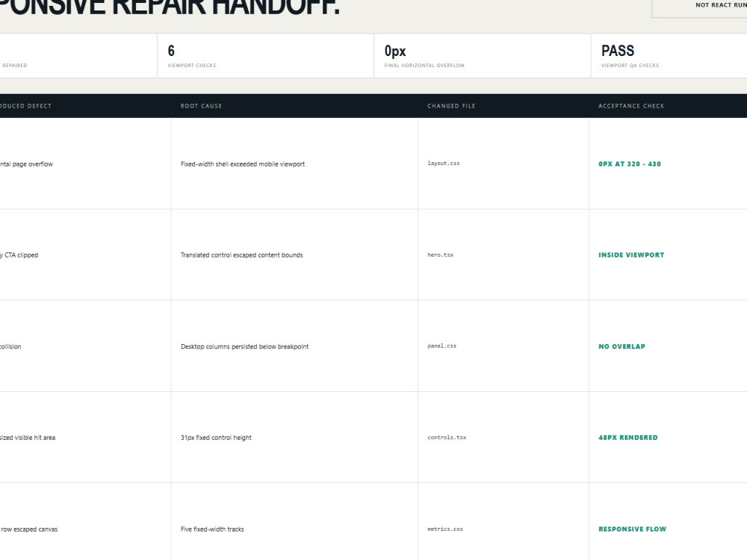Viewport: 747px width, 560px height.
Task: Select the 'row escaped canvas' defect cell
Action: [x=86, y=521]
